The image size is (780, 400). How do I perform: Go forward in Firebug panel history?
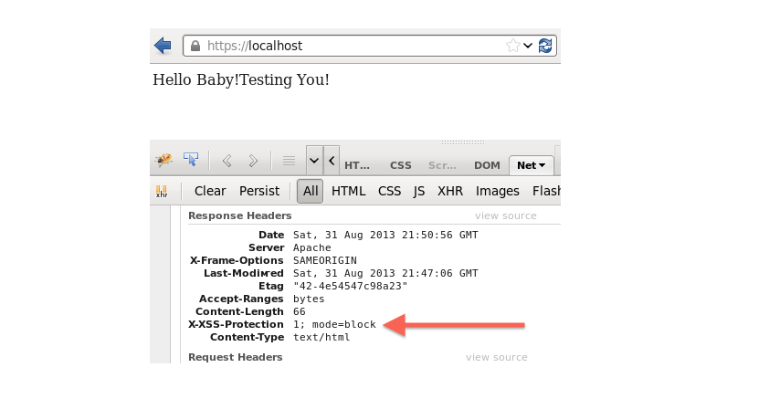[x=253, y=161]
